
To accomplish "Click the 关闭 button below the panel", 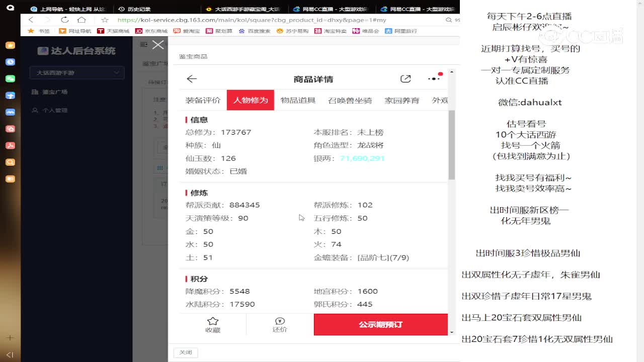I will tap(186, 352).
